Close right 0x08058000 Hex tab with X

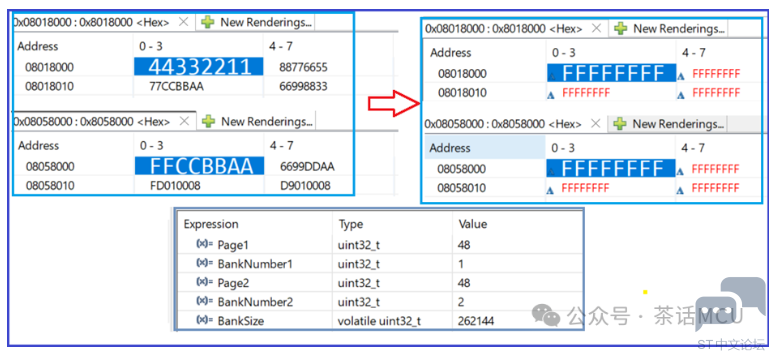[x=596, y=123]
